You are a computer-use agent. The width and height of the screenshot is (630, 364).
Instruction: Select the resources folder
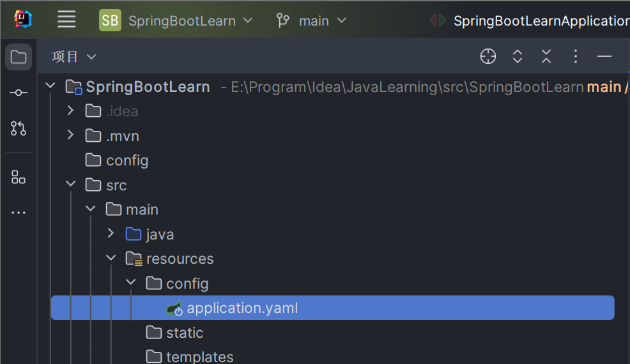pos(180,259)
